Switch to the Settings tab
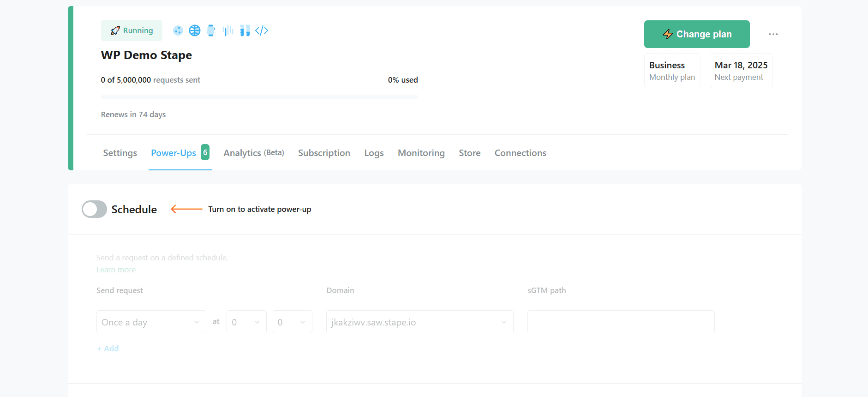This screenshot has width=868, height=397. 120,153
